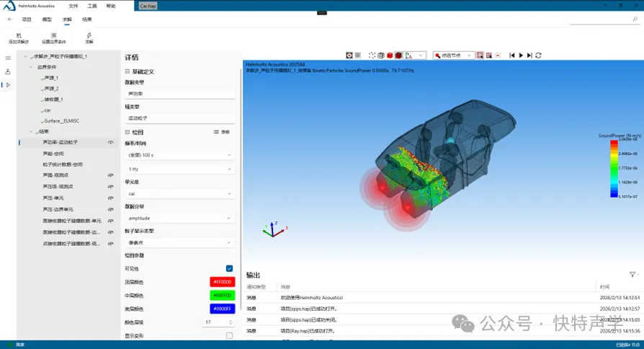Image resolution: width=644 pixels, height=349 pixels.
Task: Open the 点选节点 selection mode dropdown
Action: (453, 55)
